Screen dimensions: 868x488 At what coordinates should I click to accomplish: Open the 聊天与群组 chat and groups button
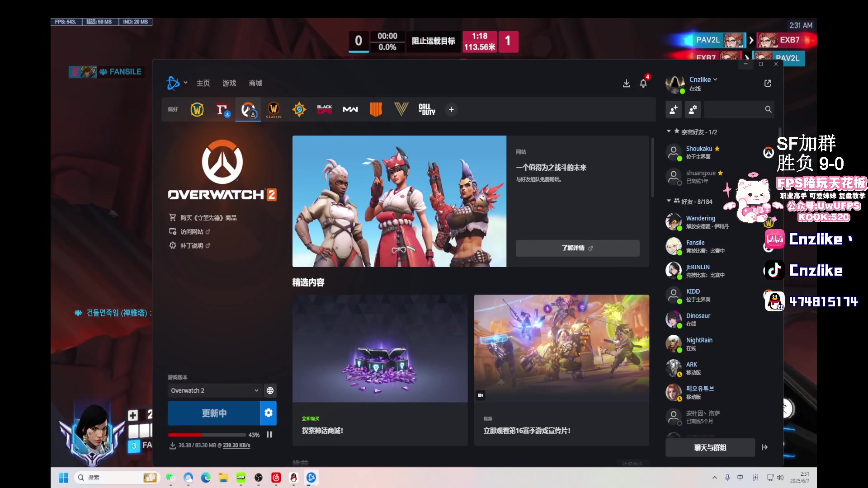coord(710,447)
